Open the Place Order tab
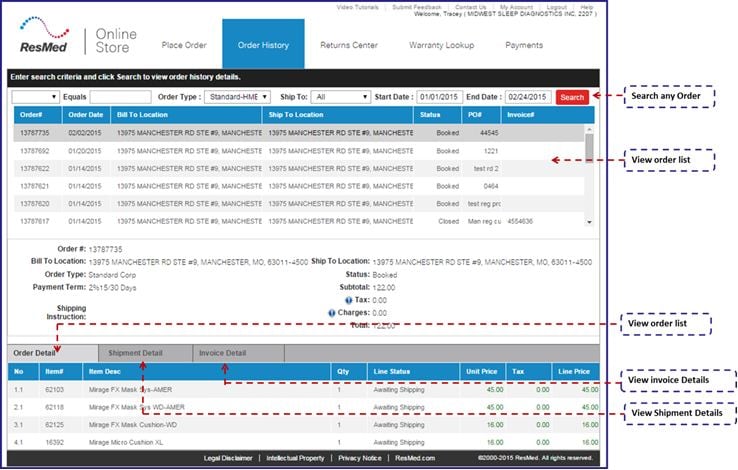 tap(184, 45)
